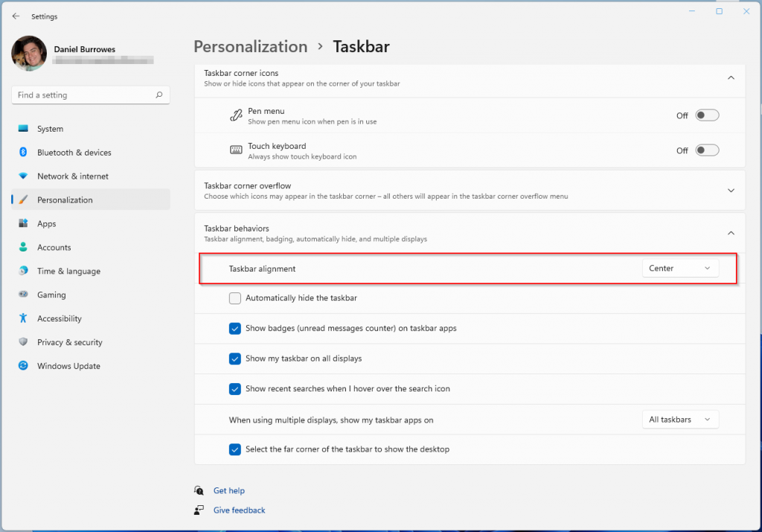
Task: Click the Daniel Burrowes account name
Action: click(85, 49)
